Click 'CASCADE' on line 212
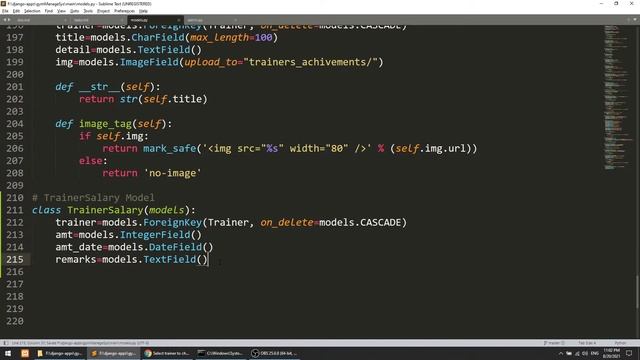The width and height of the screenshot is (640, 360). pos(381,222)
